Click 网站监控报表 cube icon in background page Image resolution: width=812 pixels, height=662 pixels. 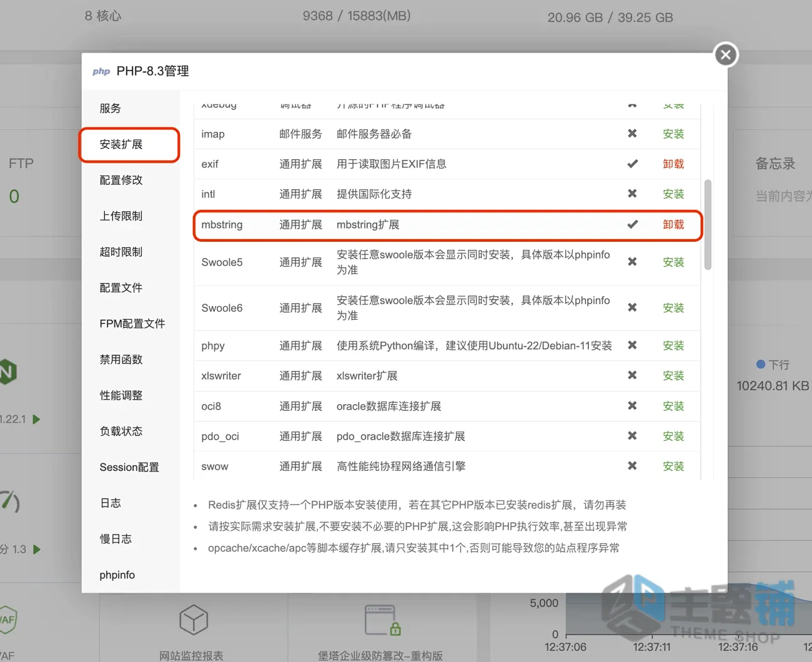click(194, 620)
